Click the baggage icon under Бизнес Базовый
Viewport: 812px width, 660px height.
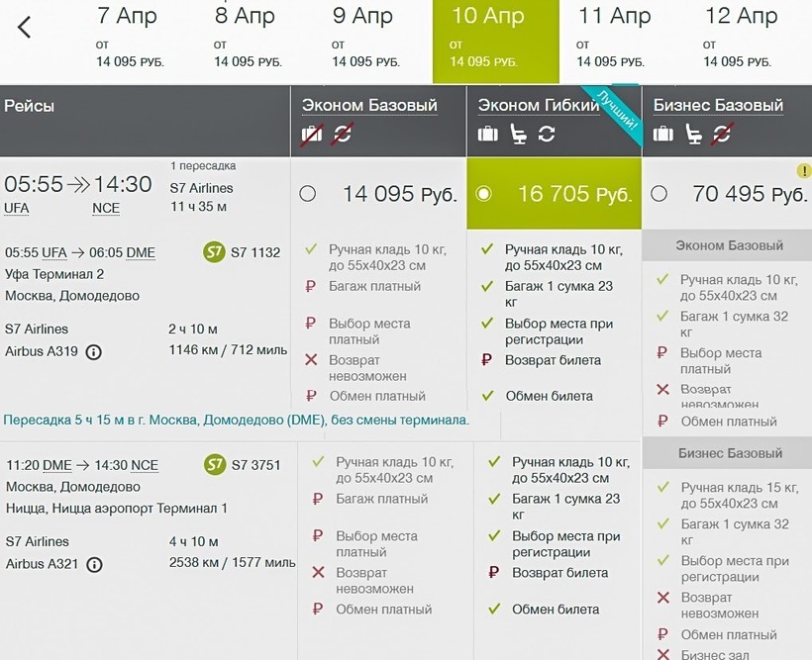click(x=663, y=134)
